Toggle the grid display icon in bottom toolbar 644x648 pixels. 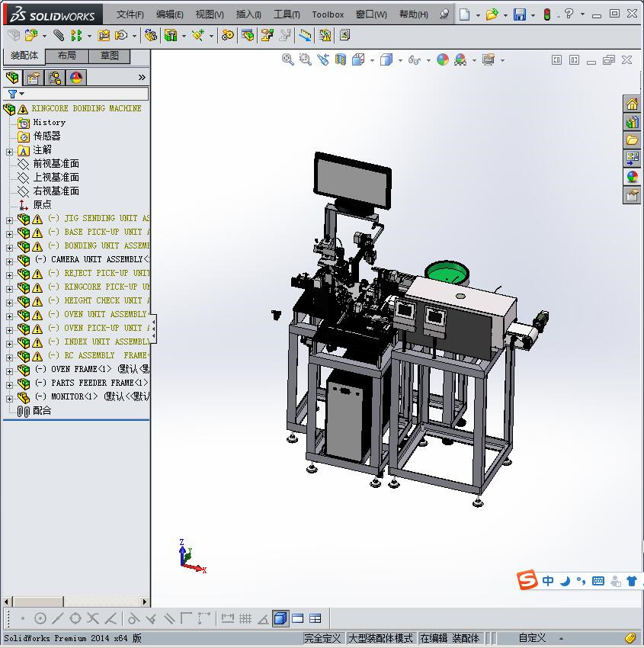coord(245,618)
